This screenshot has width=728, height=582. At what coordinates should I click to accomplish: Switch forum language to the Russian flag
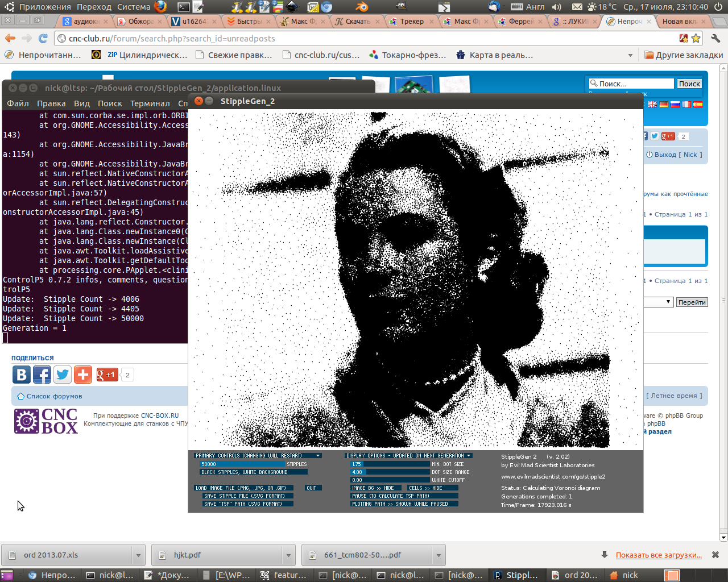pos(675,104)
